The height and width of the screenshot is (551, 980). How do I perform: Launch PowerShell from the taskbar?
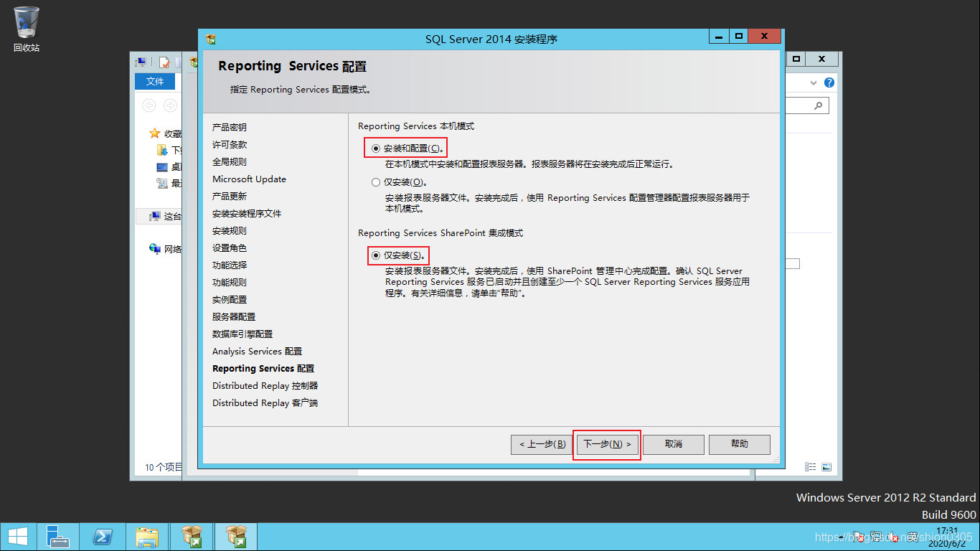[103, 537]
